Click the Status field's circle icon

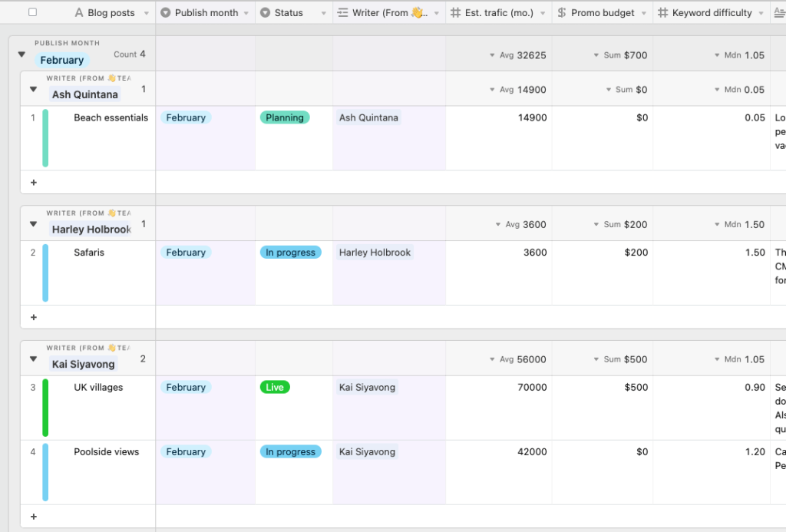265,12
